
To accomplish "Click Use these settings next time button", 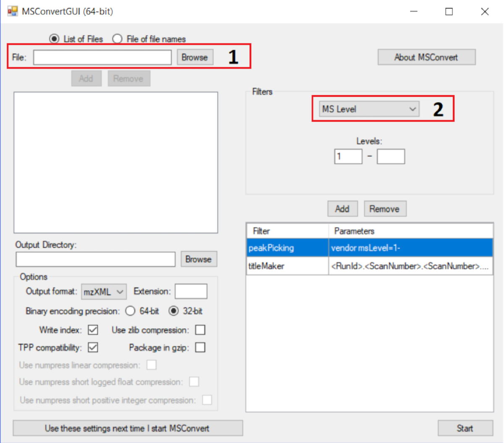I will 128,428.
